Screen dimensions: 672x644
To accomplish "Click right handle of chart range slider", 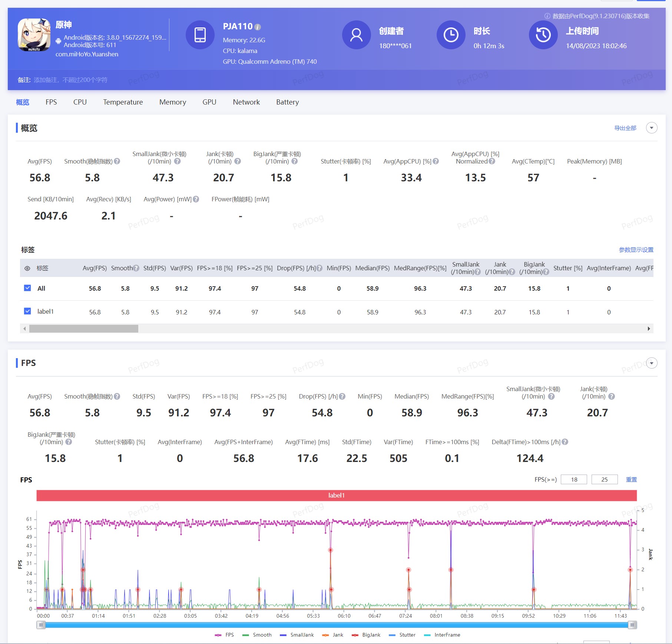I will point(632,625).
